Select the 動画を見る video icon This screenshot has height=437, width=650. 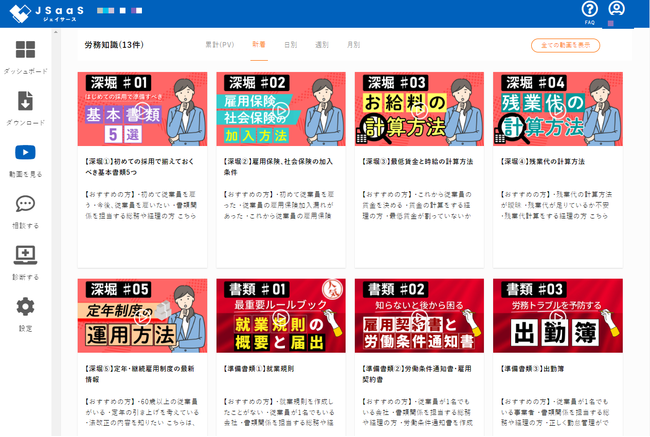pos(25,153)
